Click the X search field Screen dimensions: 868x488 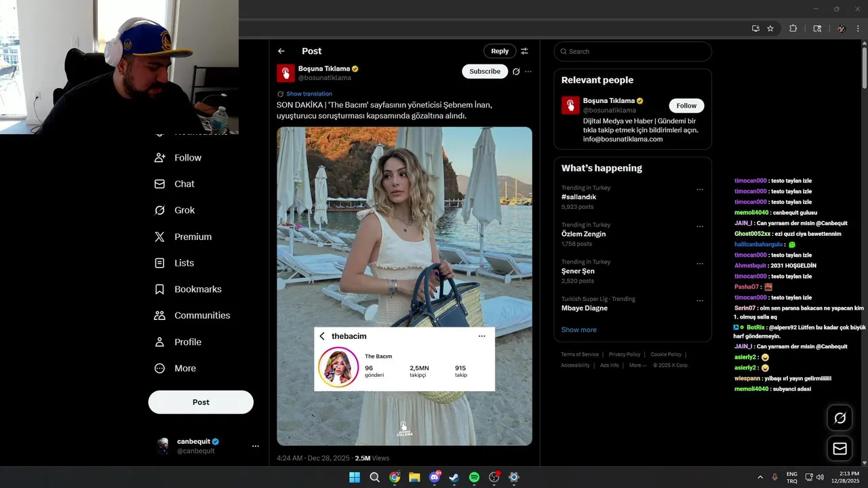point(633,52)
